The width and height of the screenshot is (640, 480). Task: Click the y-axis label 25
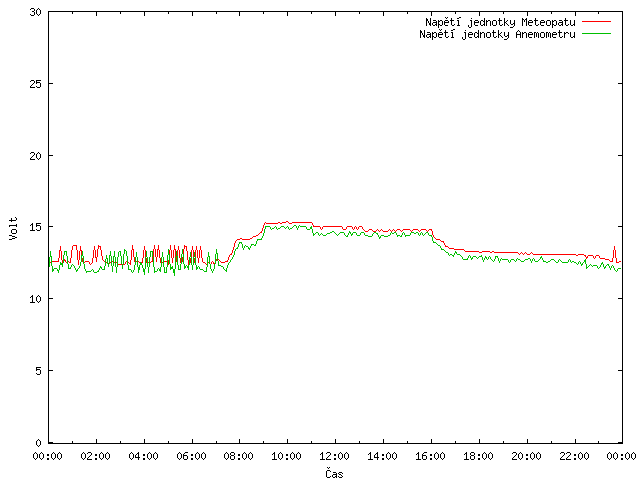point(36,84)
